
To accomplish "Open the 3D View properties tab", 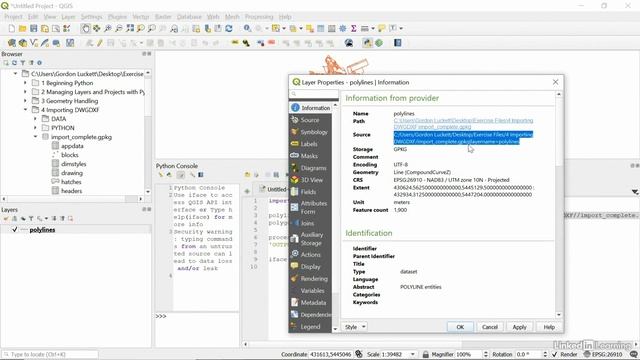I will (311, 180).
